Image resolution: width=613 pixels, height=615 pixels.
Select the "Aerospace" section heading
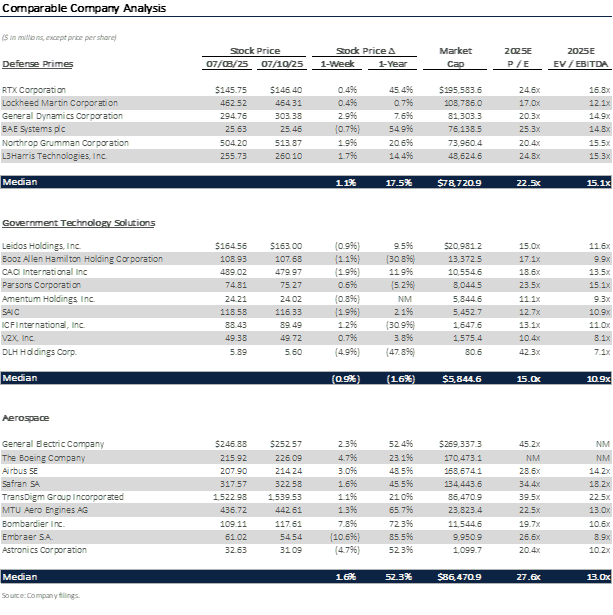pyautogui.click(x=25, y=418)
